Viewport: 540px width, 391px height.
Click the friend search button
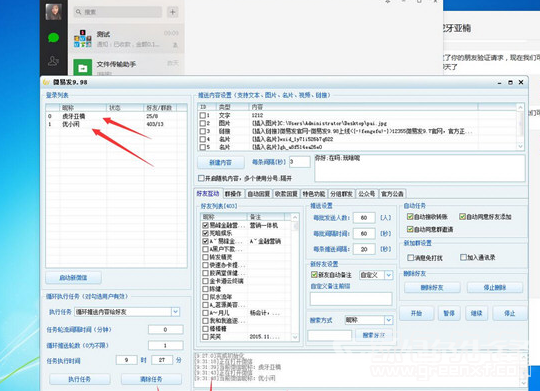click(374, 335)
